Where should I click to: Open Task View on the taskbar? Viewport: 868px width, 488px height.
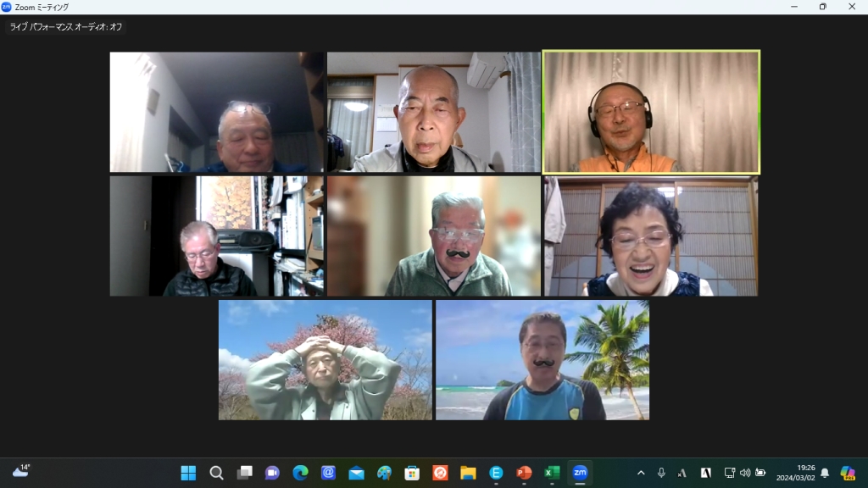(244, 473)
